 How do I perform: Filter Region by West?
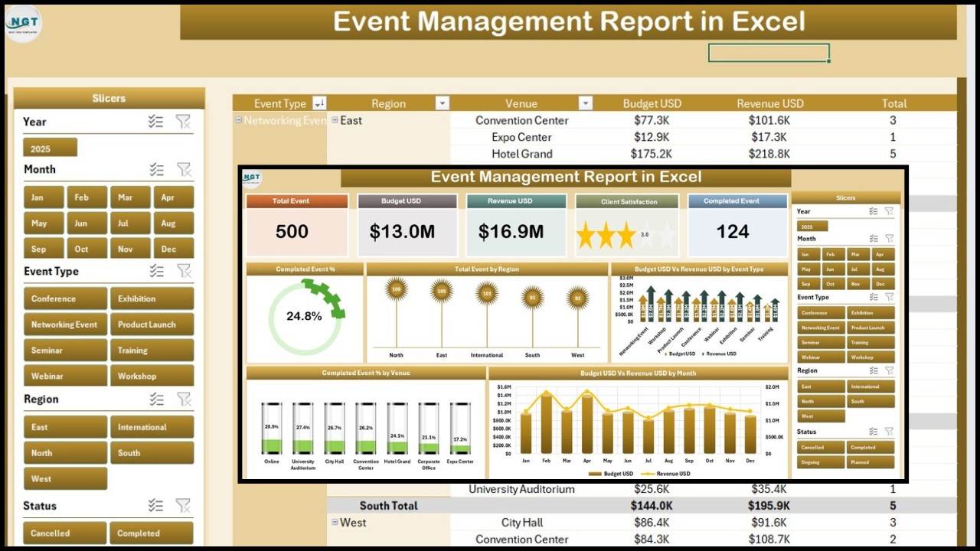[x=65, y=479]
